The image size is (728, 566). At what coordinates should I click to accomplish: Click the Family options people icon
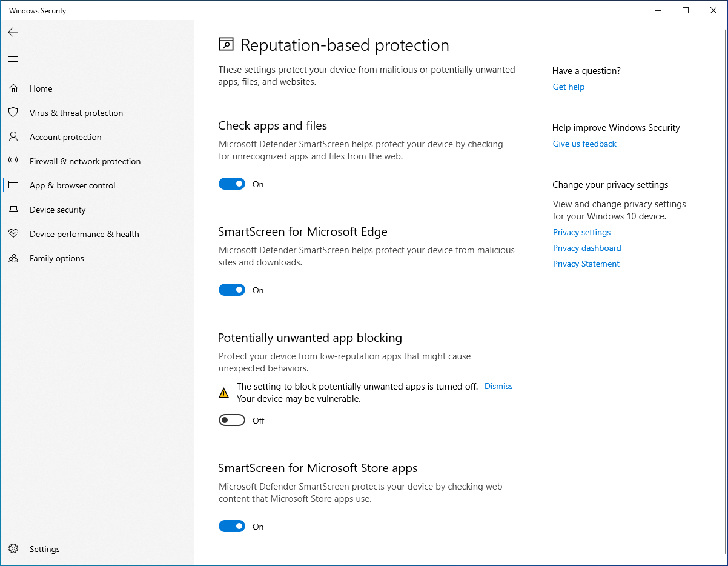pos(13,258)
